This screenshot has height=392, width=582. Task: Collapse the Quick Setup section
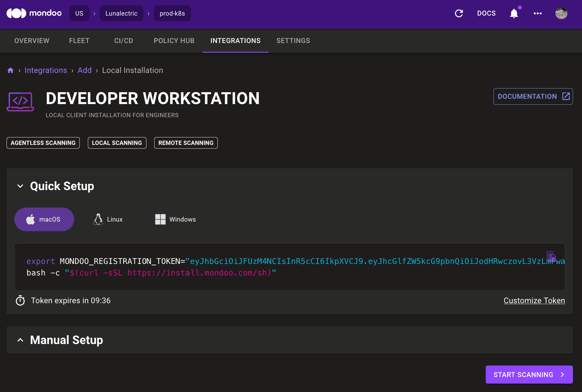20,186
